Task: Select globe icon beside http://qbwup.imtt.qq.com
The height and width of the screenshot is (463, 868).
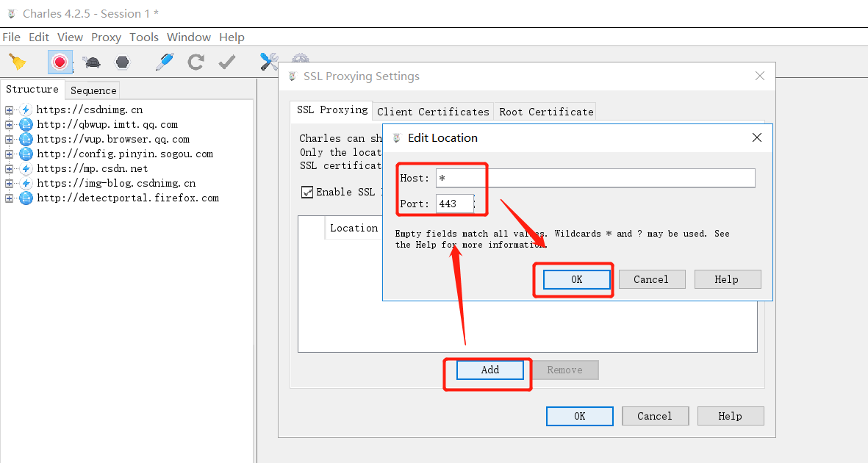Action: tap(26, 125)
